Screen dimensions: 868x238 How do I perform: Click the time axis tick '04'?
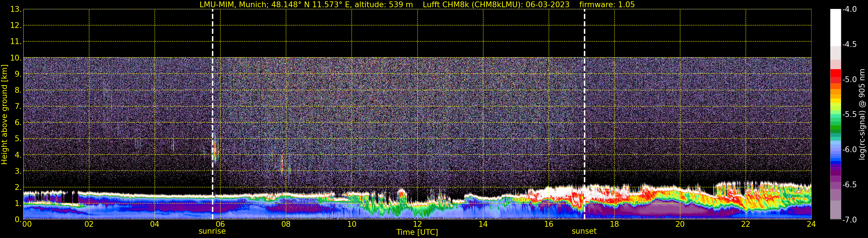pos(155,224)
